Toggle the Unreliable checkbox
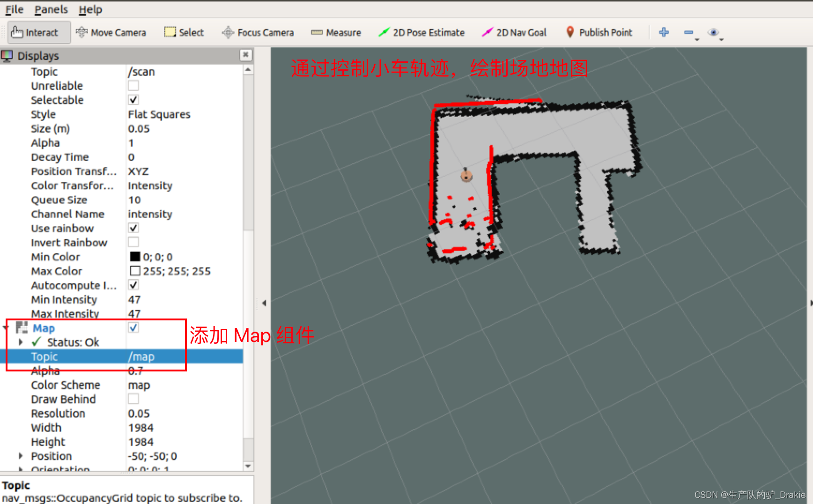The image size is (813, 504). 133,86
